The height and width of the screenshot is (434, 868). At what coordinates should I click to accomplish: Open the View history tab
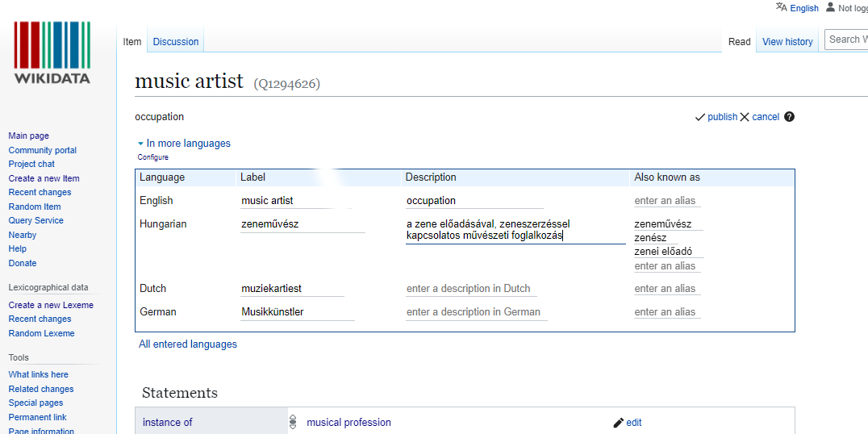tap(787, 42)
